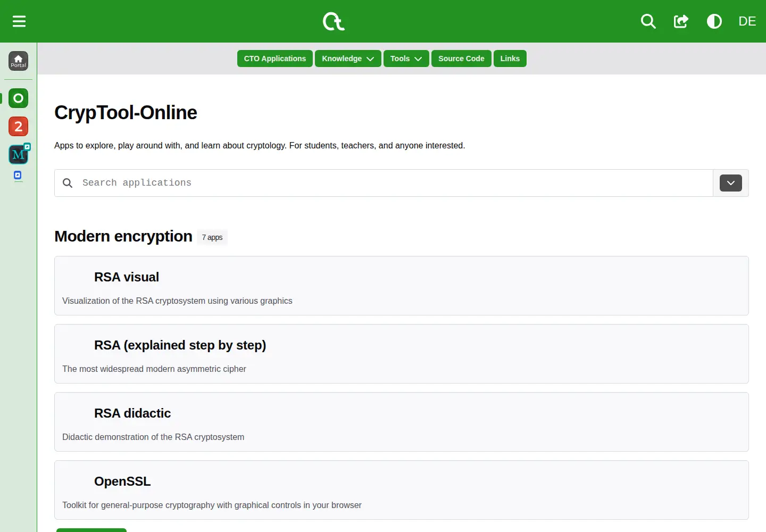
Task: Open the header search magnifier
Action: (648, 21)
